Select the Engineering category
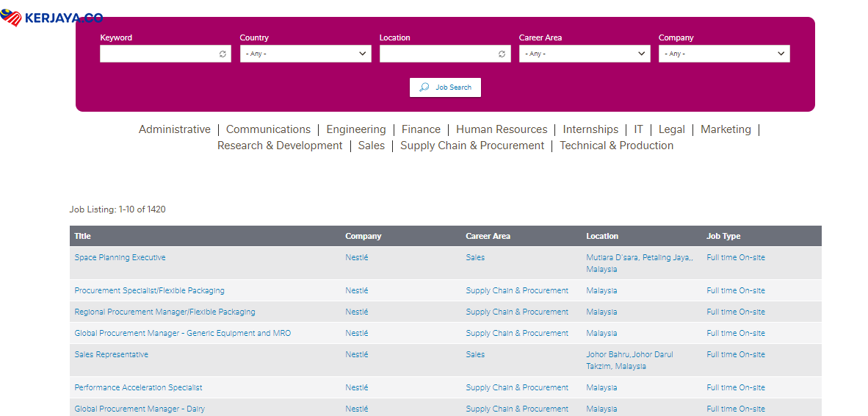This screenshot has height=416, width=868. tap(356, 129)
